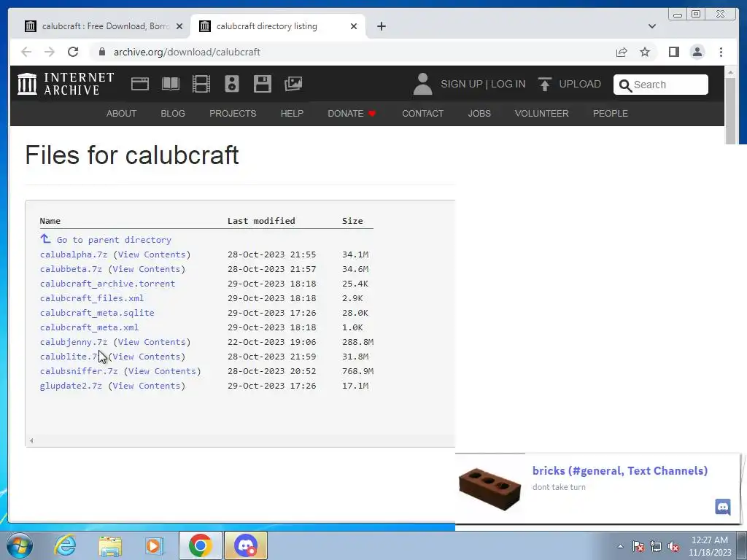Viewport: 747px width, 560px height.
Task: Toggle Chrome side panel icon
Action: pyautogui.click(x=673, y=52)
